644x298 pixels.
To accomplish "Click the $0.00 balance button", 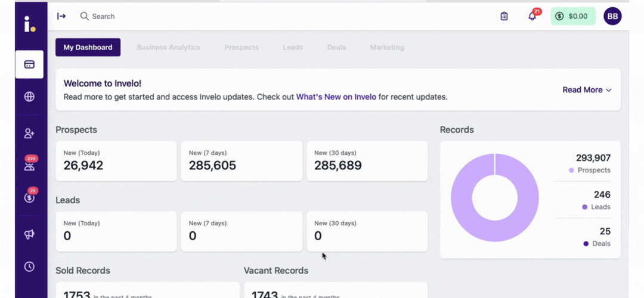I will [573, 16].
